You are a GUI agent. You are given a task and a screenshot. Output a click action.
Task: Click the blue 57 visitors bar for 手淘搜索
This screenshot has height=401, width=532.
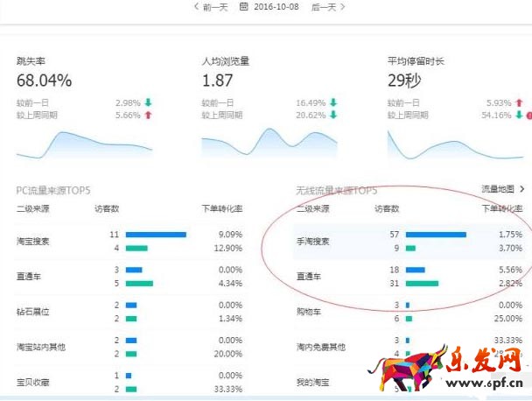tap(435, 235)
